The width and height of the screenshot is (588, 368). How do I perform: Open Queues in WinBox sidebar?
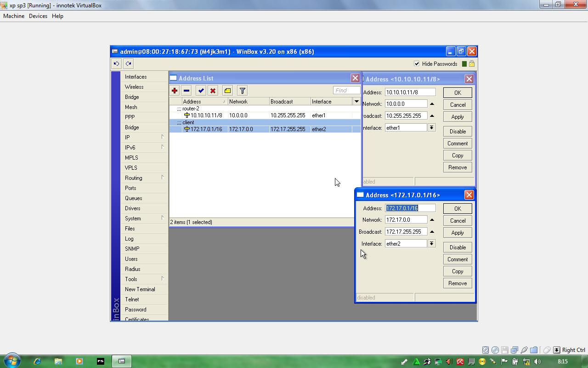coord(144,198)
